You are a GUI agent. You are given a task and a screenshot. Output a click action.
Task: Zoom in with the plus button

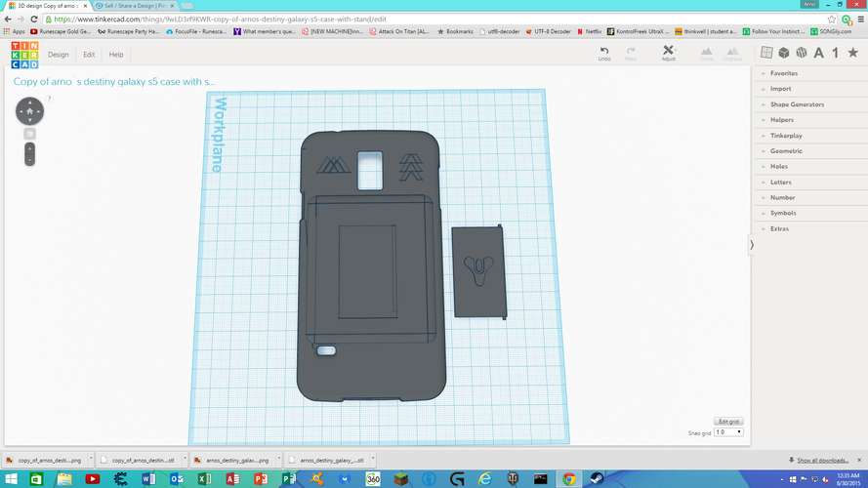tap(30, 148)
